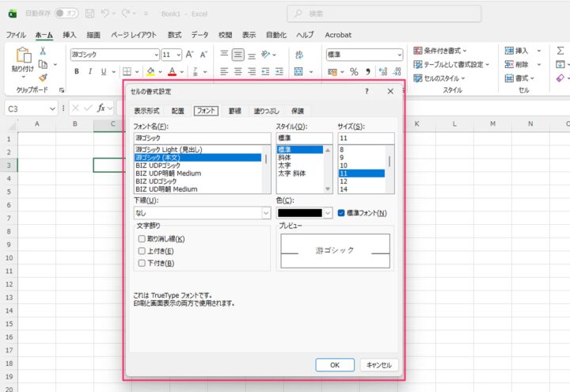Click the percent style icon in ribbon

click(x=354, y=71)
